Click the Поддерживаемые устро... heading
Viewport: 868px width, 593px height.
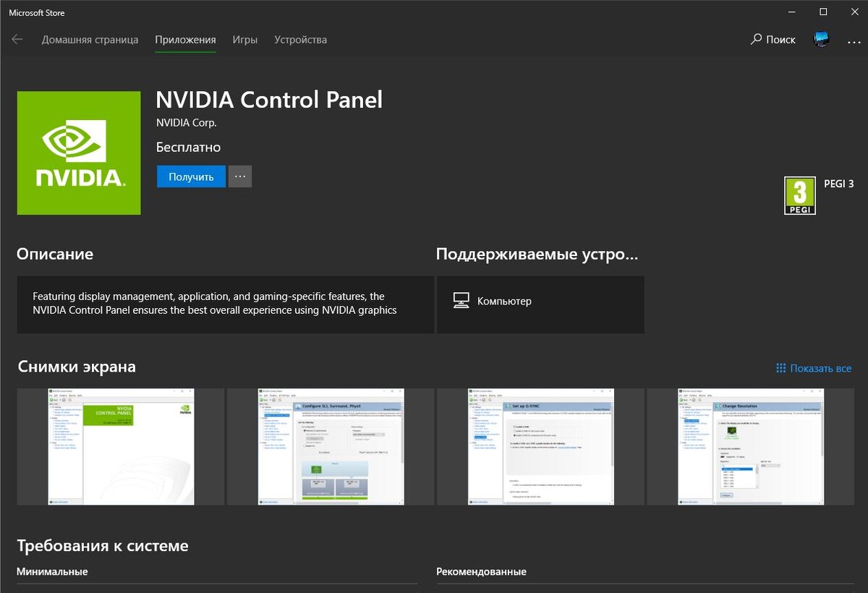pos(537,255)
